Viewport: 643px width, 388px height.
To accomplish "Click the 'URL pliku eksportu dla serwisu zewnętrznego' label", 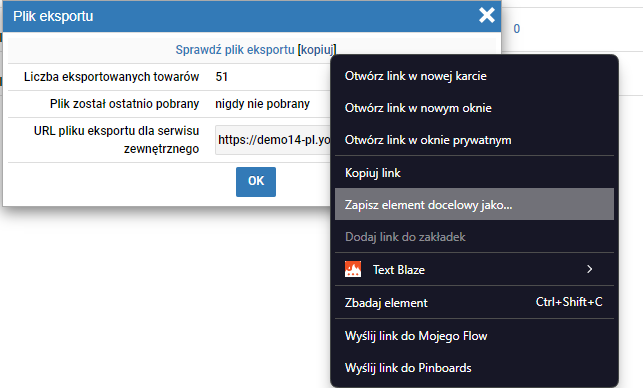I will 116,140.
